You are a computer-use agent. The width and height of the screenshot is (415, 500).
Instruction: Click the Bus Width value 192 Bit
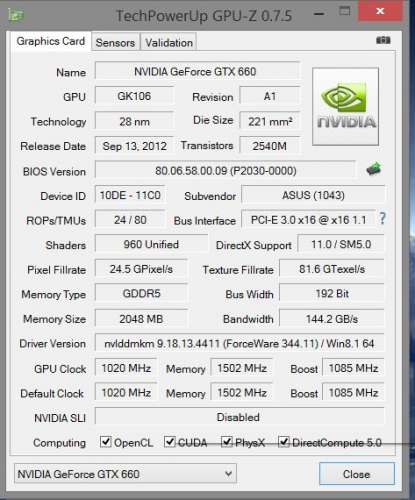(x=332, y=294)
